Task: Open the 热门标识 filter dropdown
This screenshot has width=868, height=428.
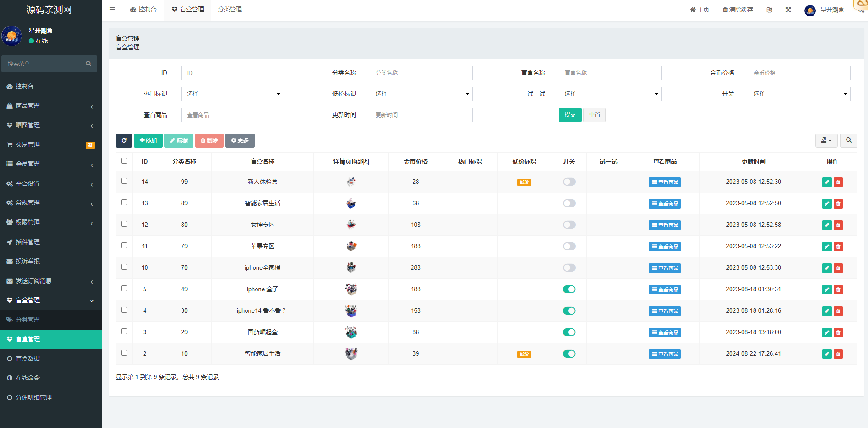Action: [x=232, y=94]
